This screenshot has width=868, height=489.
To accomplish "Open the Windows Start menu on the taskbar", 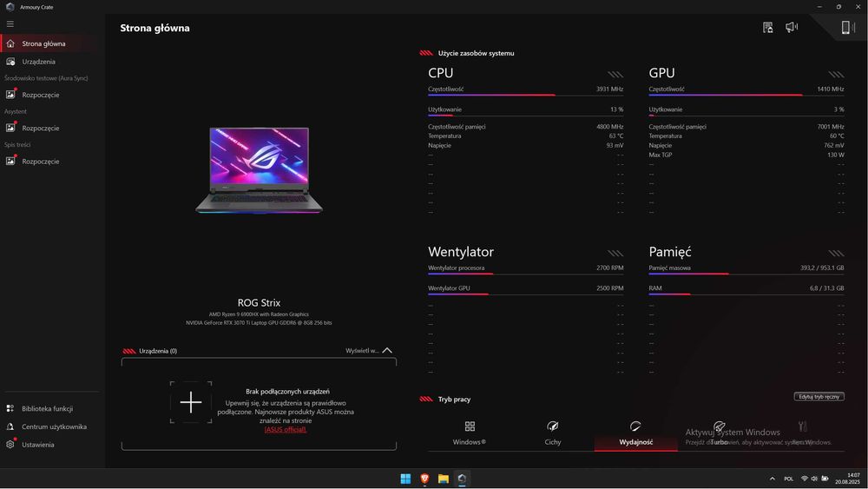I will point(405,479).
